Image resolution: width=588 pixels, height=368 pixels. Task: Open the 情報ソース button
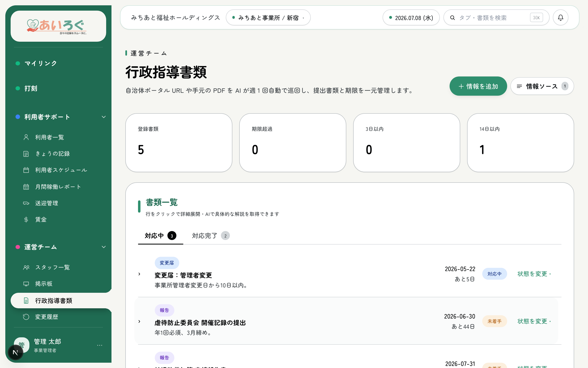(542, 86)
